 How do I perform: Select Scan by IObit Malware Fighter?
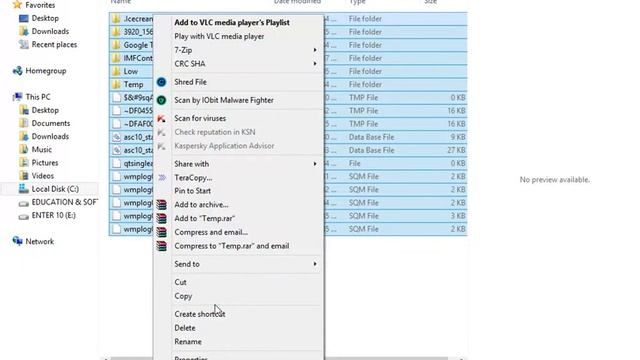coord(224,100)
